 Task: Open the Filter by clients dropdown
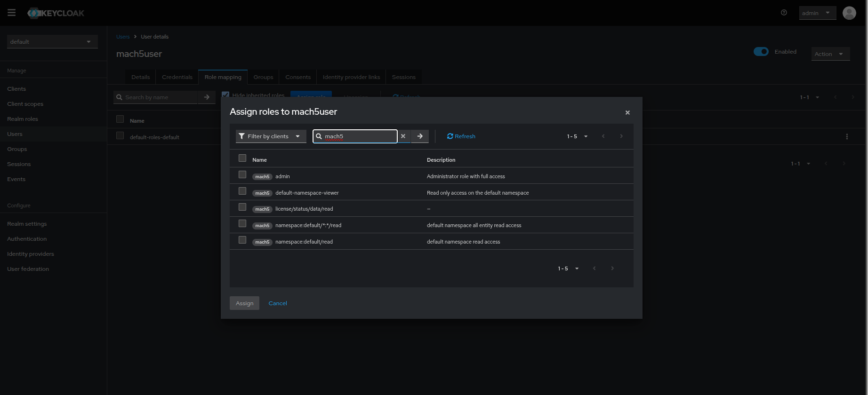[x=271, y=136]
